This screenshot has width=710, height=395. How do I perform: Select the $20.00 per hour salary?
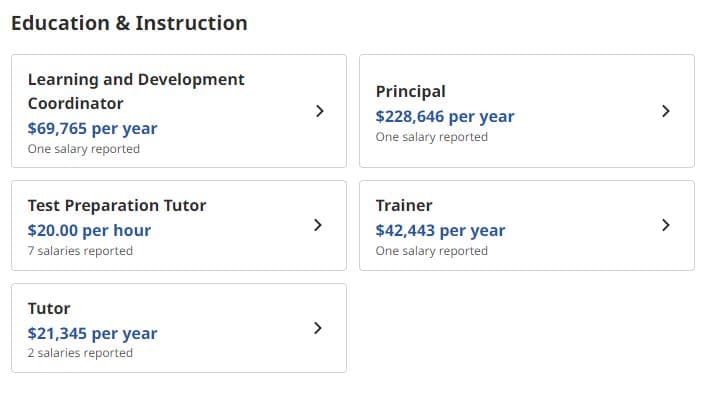[x=89, y=230]
